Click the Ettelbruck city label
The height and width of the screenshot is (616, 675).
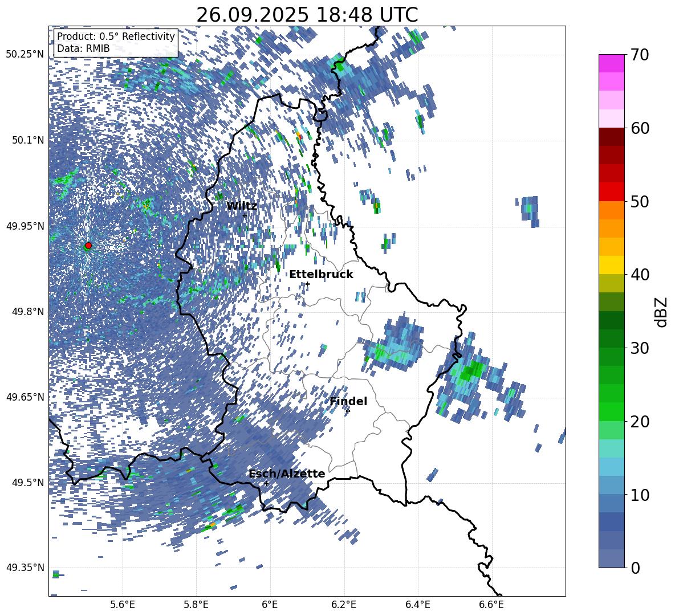pos(321,274)
